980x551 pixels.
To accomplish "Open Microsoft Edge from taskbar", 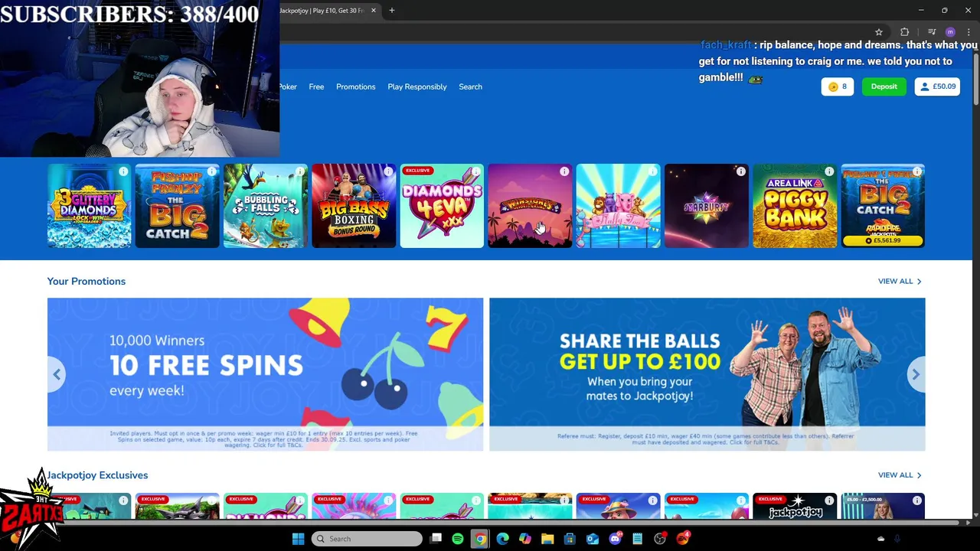I will pos(502,539).
